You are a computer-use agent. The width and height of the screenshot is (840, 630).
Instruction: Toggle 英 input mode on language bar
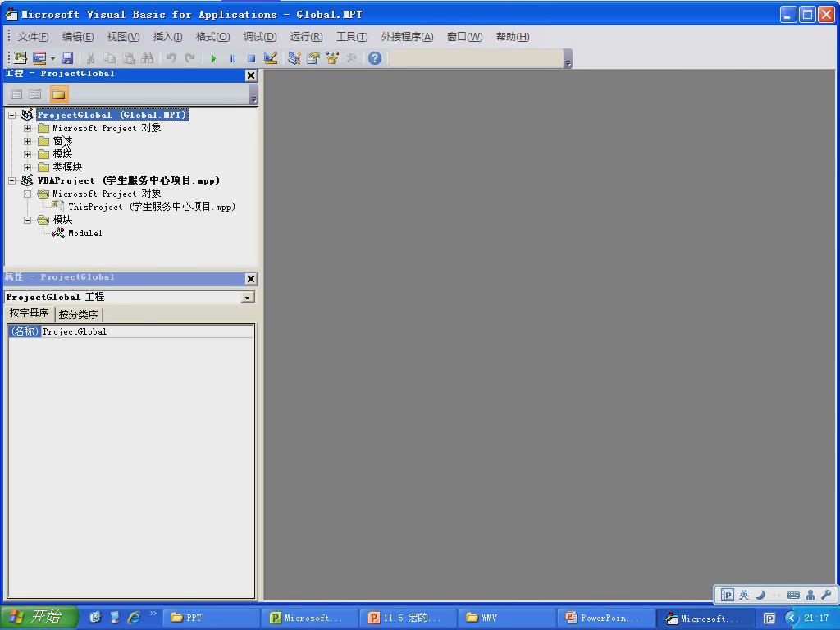pos(743,595)
